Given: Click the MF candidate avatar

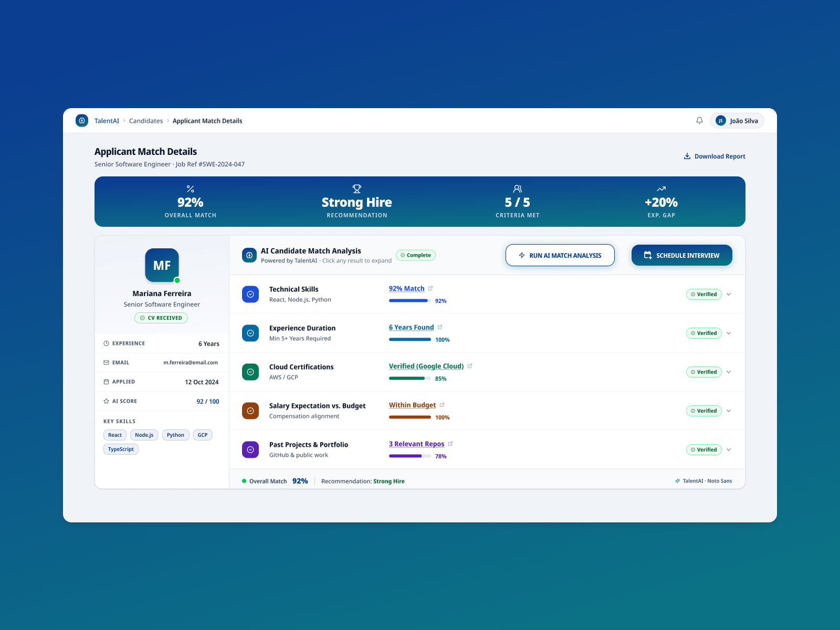Looking at the screenshot, I should (162, 265).
